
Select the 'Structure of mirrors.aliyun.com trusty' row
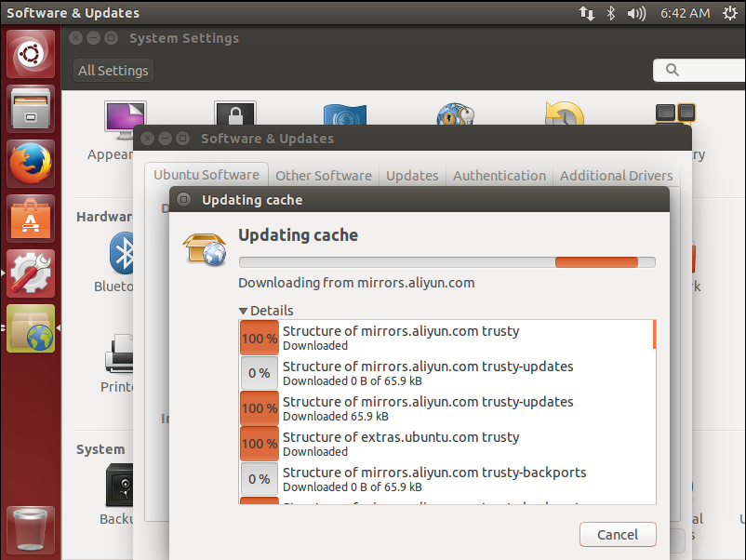(x=446, y=338)
